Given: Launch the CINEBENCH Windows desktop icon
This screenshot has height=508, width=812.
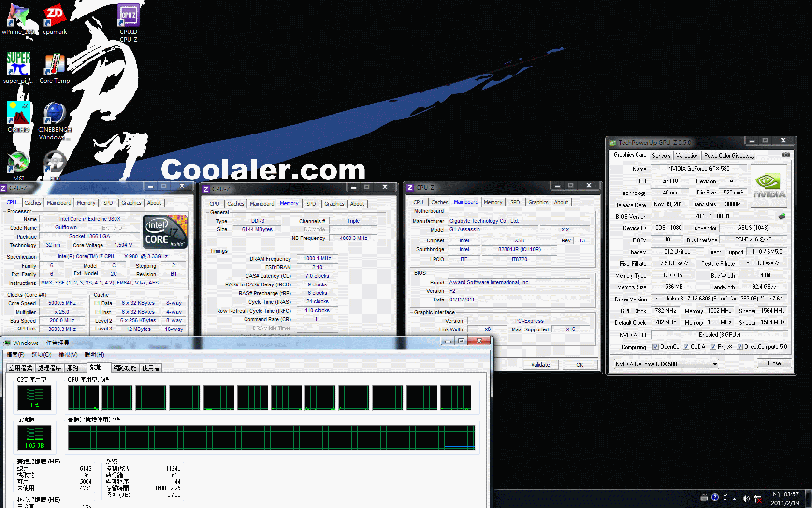Looking at the screenshot, I should click(55, 120).
